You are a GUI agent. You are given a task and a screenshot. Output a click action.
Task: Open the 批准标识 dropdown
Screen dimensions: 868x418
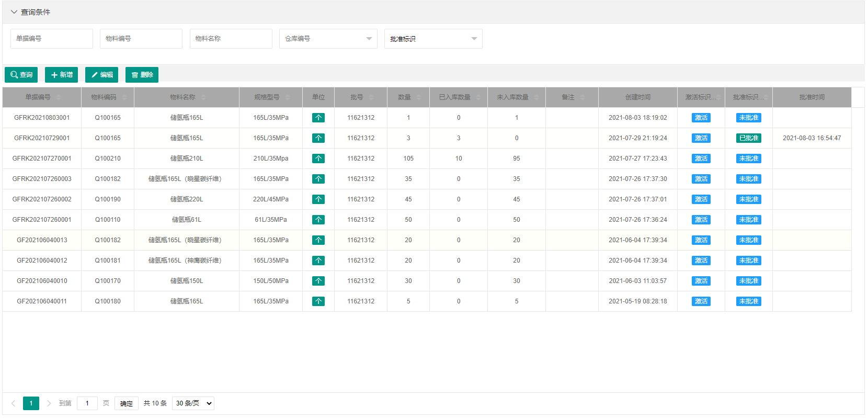433,39
